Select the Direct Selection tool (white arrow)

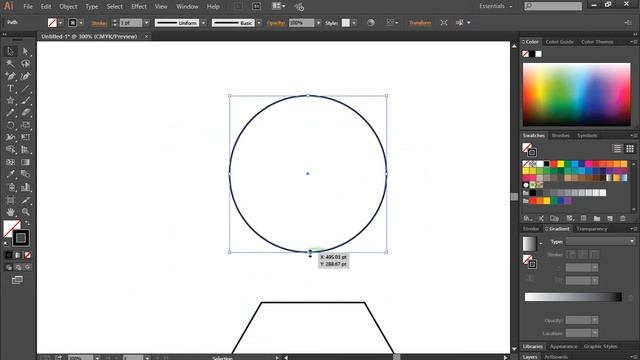[25, 51]
